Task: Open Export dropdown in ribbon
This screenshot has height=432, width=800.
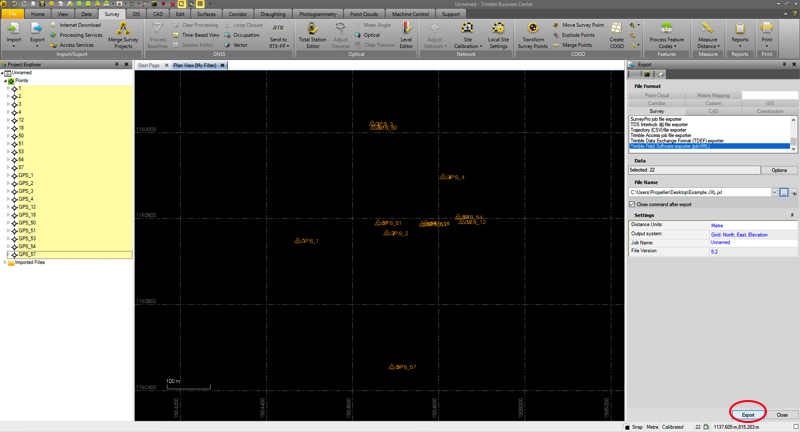Action: (37, 46)
